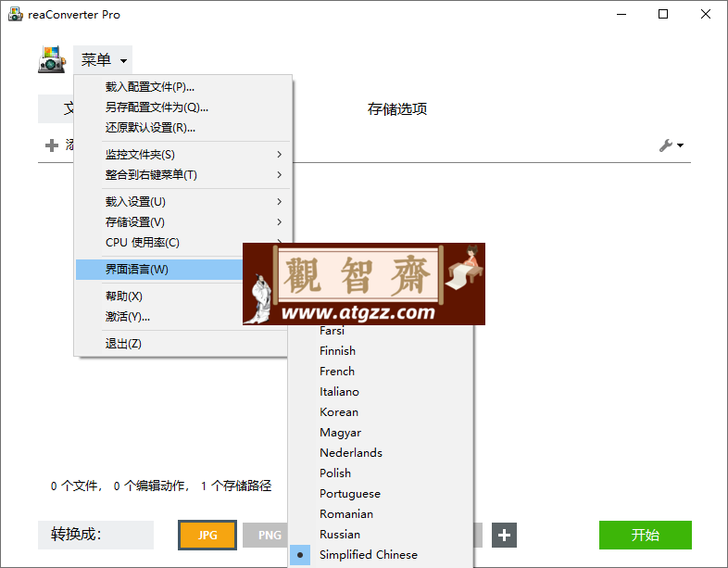The height and width of the screenshot is (568, 728).
Task: Click the status text 0 个编辑动作
Action: point(149,486)
